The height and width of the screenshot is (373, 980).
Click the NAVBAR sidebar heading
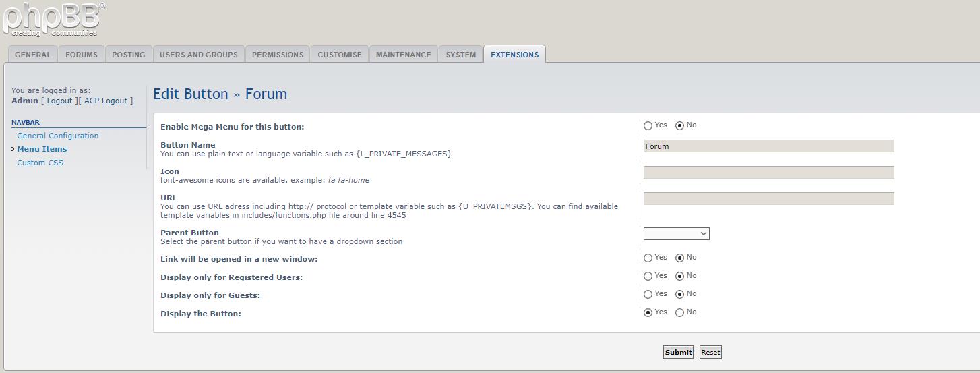(26, 123)
